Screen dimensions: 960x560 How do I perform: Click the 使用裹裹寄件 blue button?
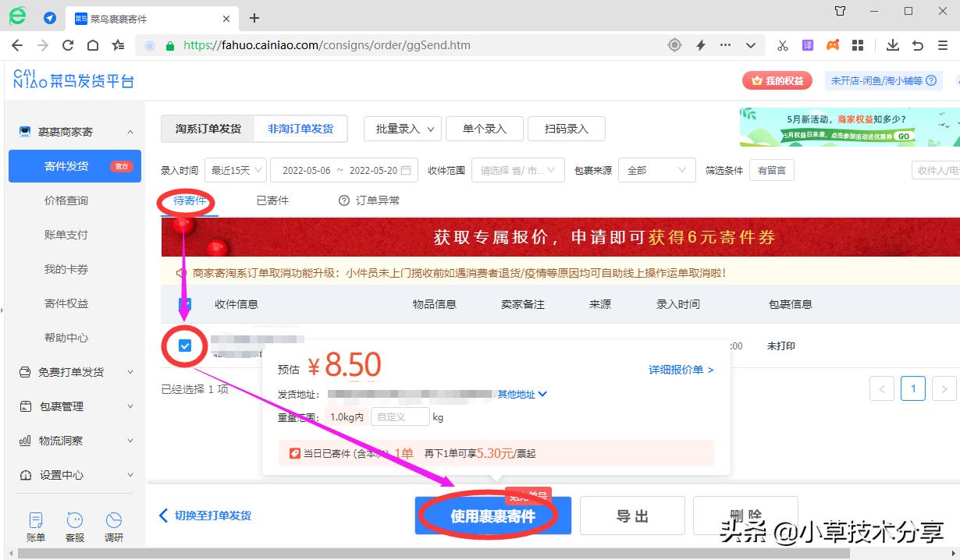coord(492,515)
